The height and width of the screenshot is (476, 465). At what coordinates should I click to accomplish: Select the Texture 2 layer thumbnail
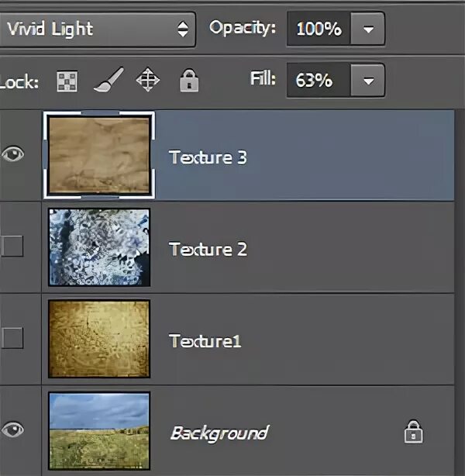(x=98, y=247)
